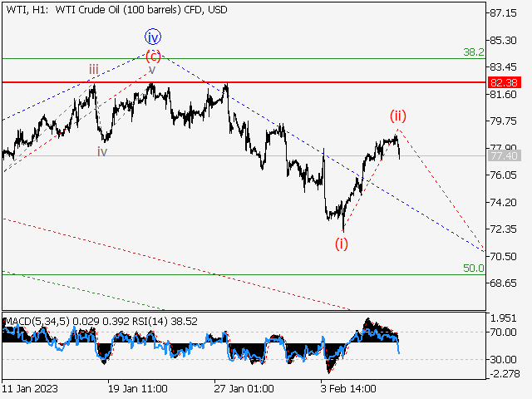Click the 'MACD(5,34,5) 0.029 0.392' indicator label

pyautogui.click(x=65, y=322)
